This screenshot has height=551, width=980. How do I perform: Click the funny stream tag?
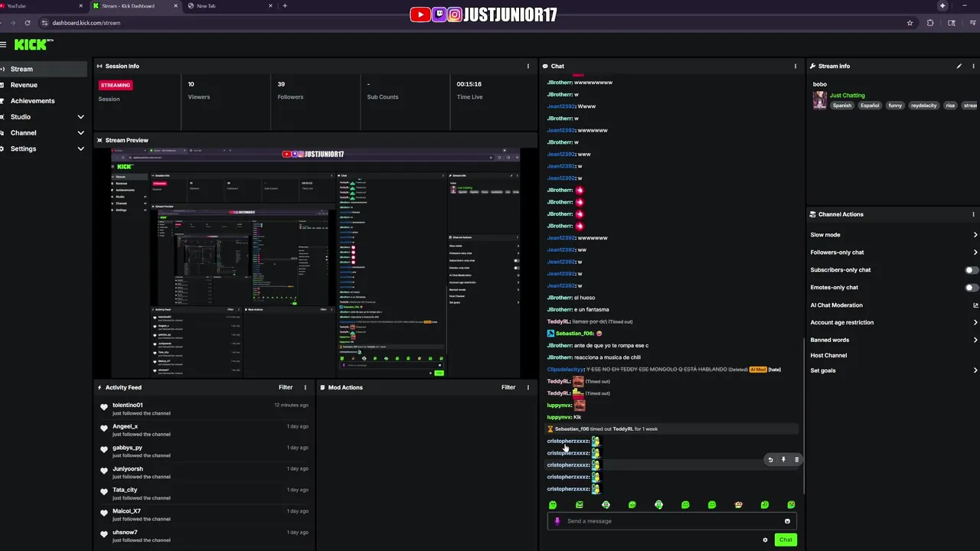895,106
